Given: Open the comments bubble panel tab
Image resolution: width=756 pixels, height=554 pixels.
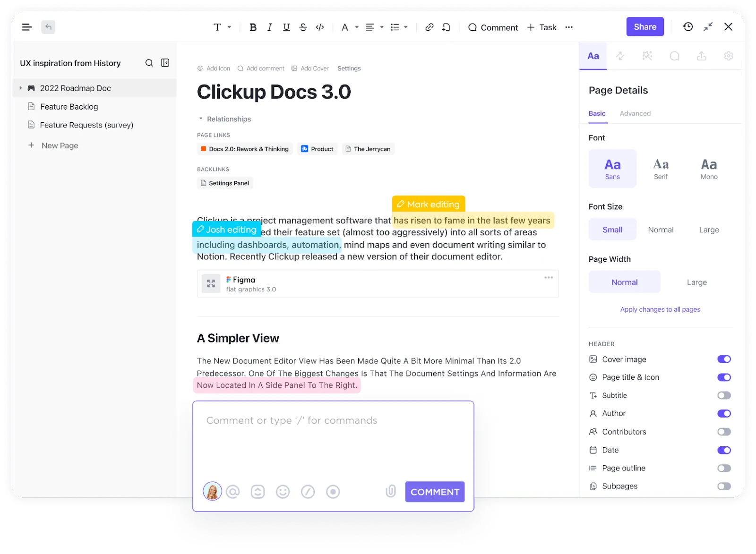Looking at the screenshot, I should [675, 56].
